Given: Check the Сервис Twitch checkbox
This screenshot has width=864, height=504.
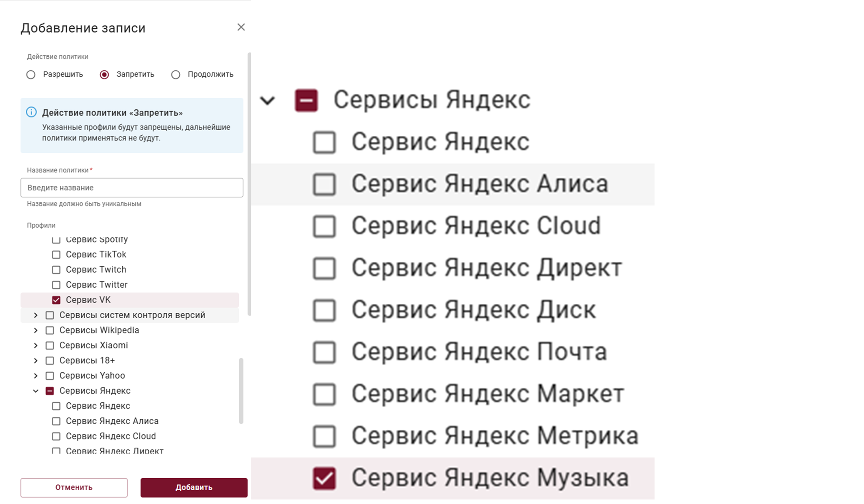Looking at the screenshot, I should tap(56, 270).
